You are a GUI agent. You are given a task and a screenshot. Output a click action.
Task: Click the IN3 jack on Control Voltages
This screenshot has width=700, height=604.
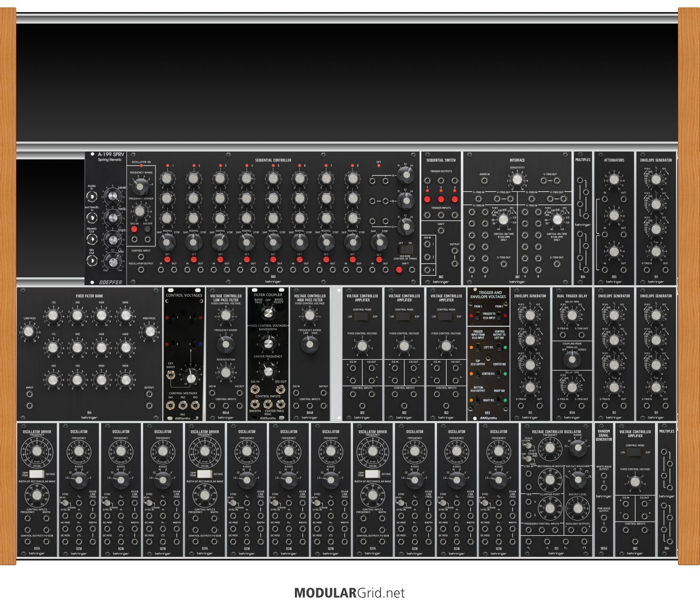pos(195,405)
